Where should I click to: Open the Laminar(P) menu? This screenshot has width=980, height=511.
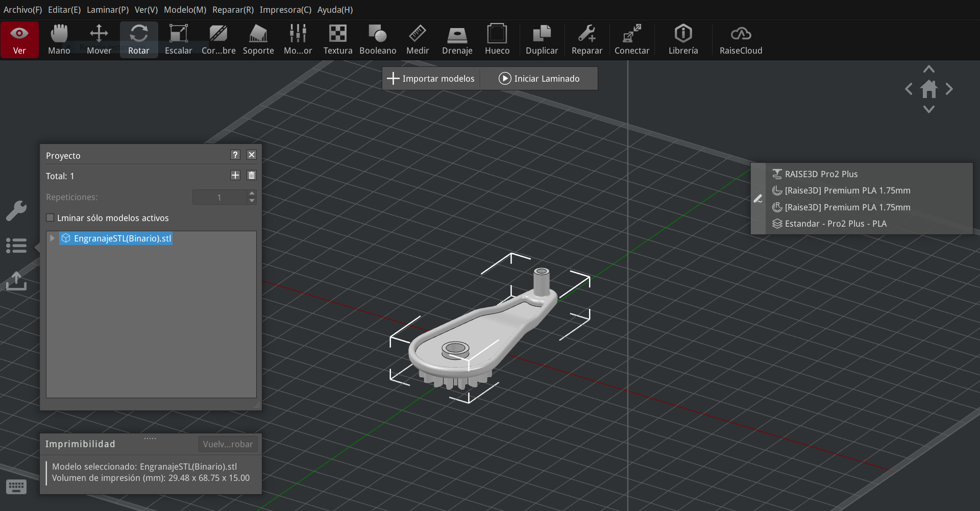(x=108, y=10)
